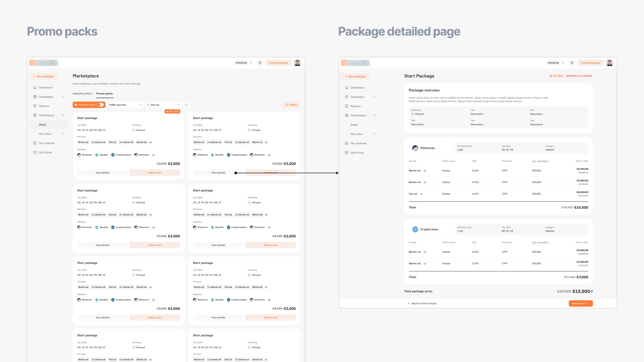Toggle eye icon for Crypto.news Banner ad €5,000.00
The height and width of the screenshot is (362, 644).
tap(425, 252)
